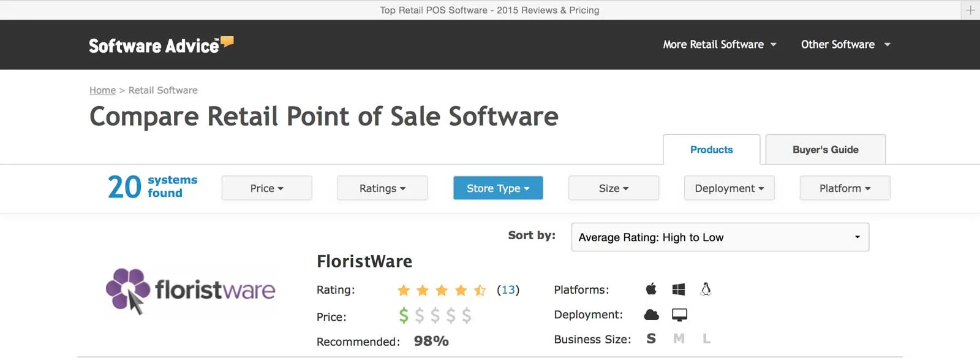Click the green dollar price indicator
Viewport: 980px width, 360px height.
404,315
